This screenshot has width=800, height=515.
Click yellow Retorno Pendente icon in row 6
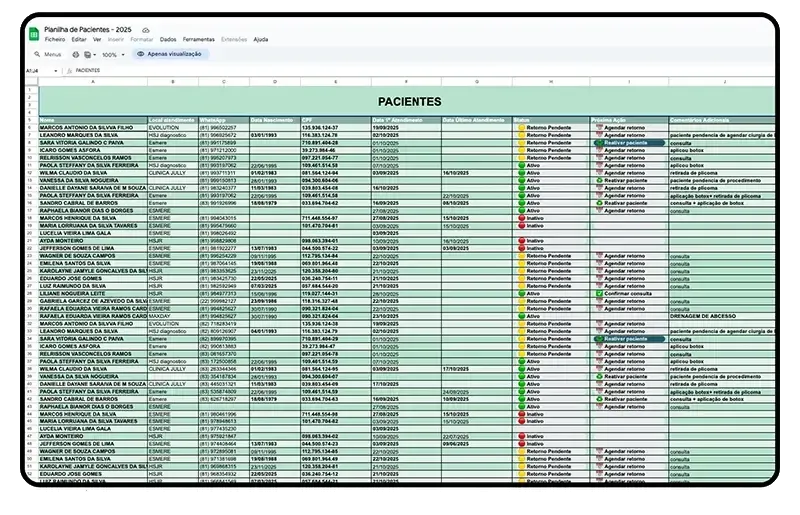521,128
